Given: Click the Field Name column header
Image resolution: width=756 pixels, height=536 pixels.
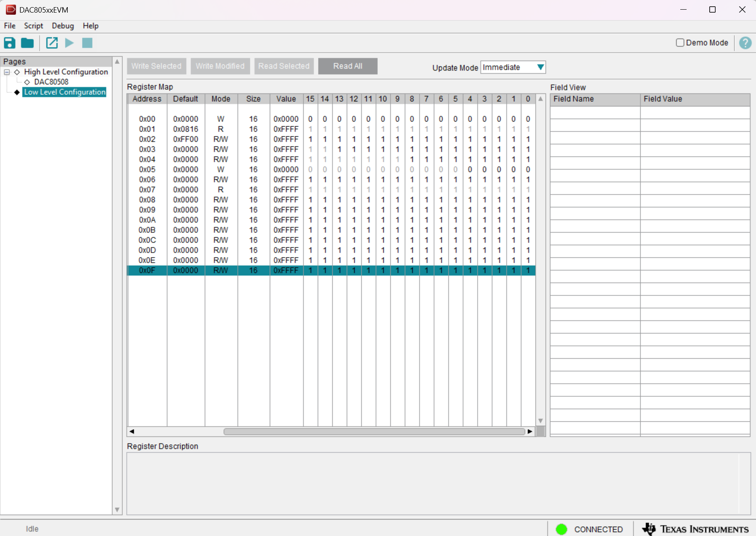Looking at the screenshot, I should (x=595, y=99).
